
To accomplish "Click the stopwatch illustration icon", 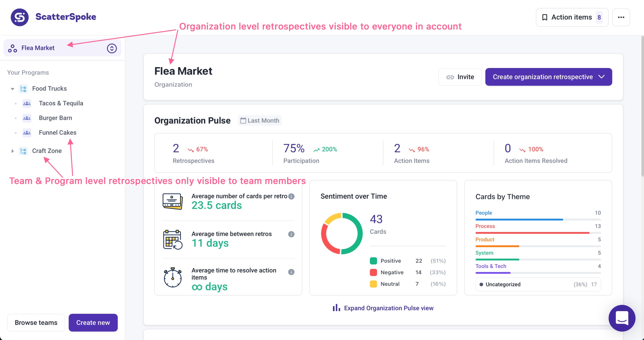I will (173, 277).
